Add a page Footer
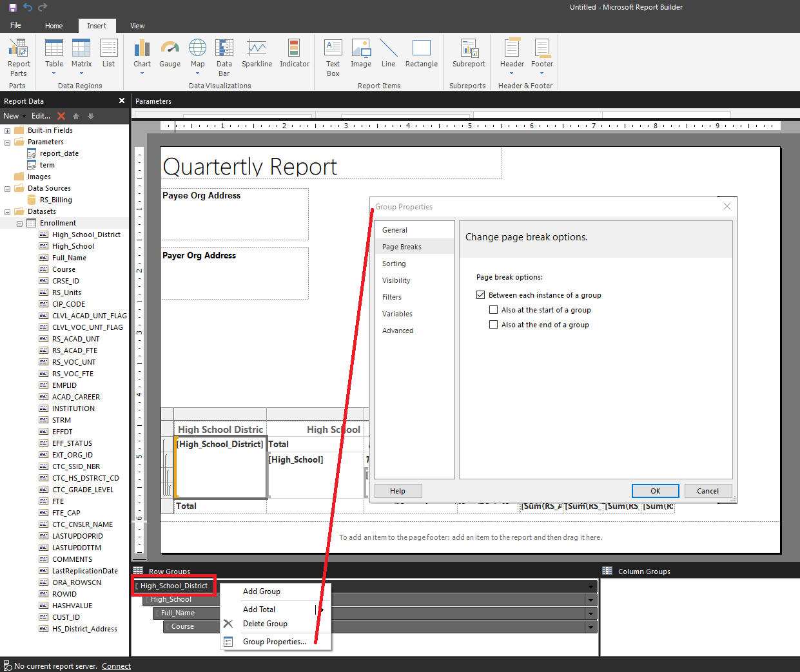Image resolution: width=800 pixels, height=672 pixels. tap(542, 57)
